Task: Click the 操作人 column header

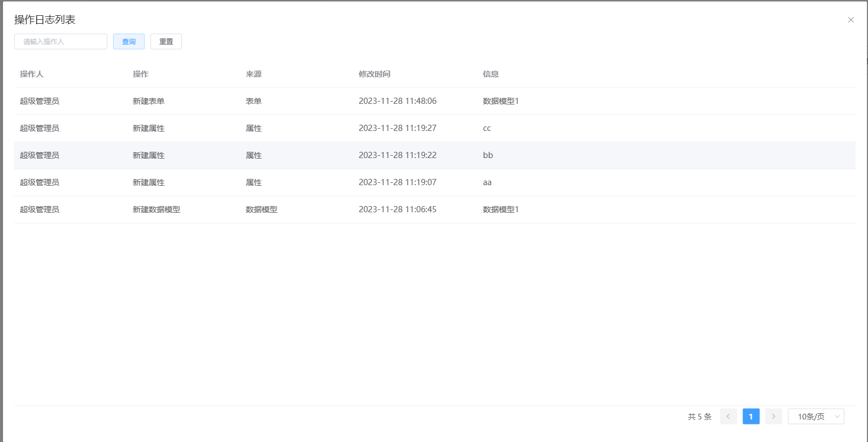Action: coord(32,74)
